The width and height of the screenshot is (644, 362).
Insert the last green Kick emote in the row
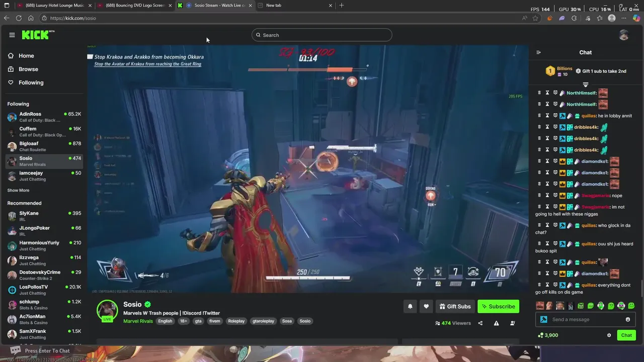tap(631, 306)
